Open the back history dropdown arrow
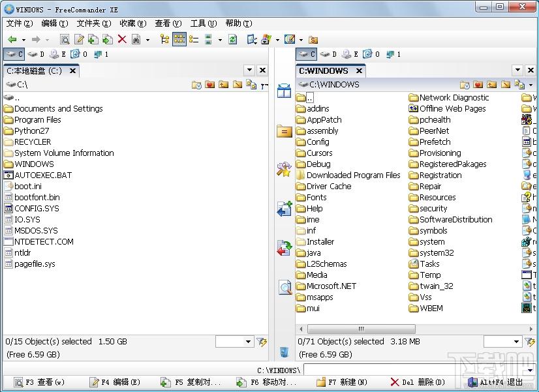Viewport: 539px width, 392px height. point(23,40)
